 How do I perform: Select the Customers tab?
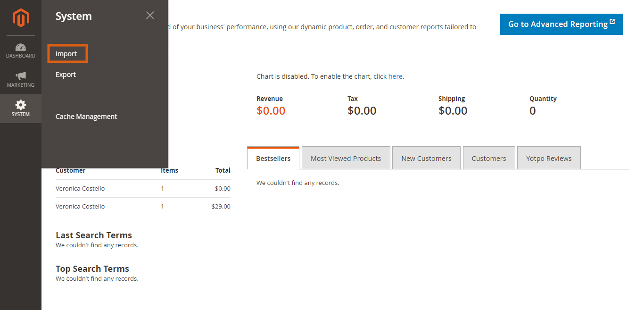pos(488,159)
